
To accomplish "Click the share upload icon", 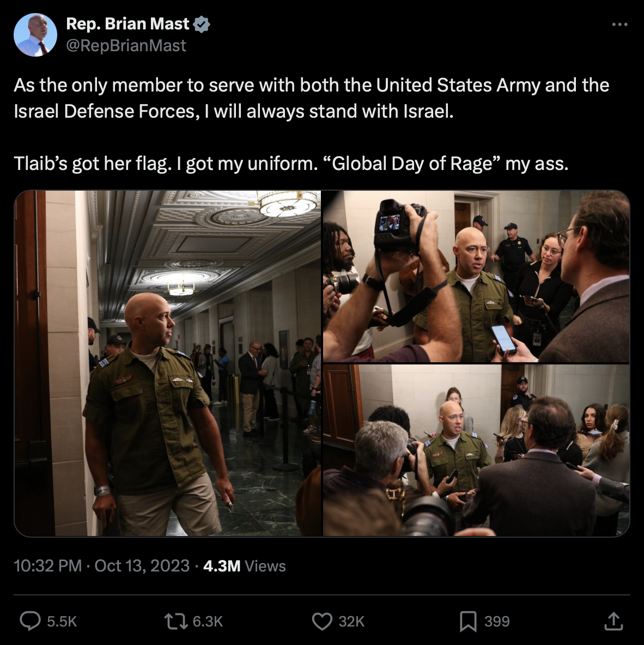I will pyautogui.click(x=613, y=621).
